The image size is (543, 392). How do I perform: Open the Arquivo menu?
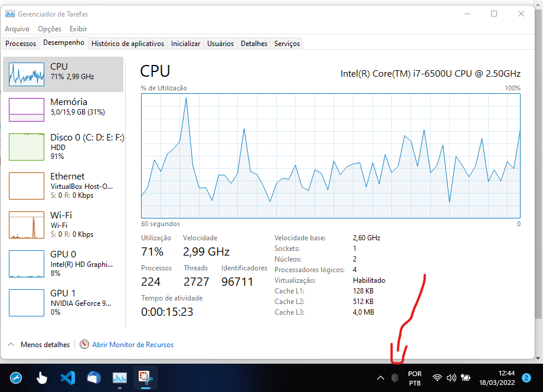[17, 29]
